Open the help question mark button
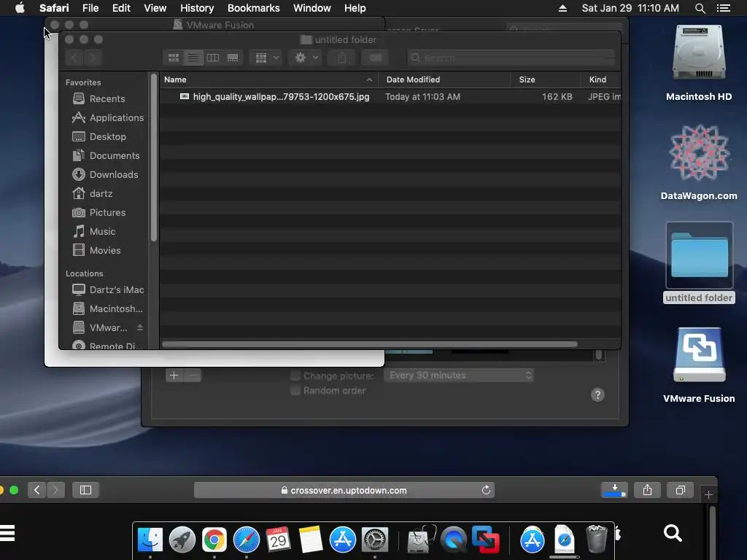747x560 pixels. tap(597, 394)
